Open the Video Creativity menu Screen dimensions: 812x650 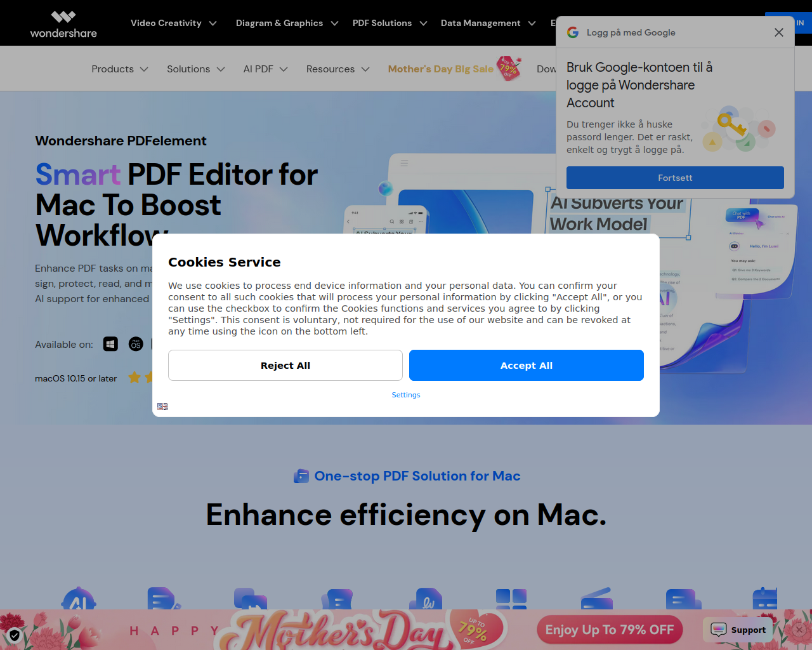click(x=166, y=23)
